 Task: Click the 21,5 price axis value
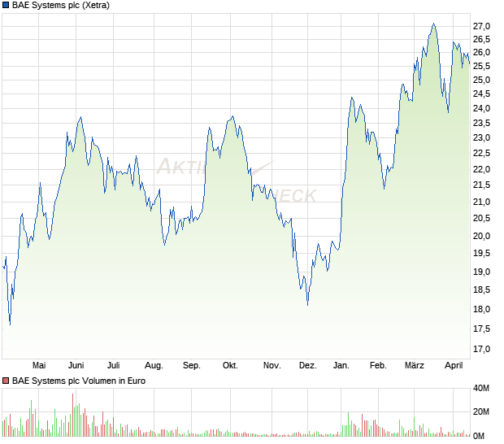[481, 185]
